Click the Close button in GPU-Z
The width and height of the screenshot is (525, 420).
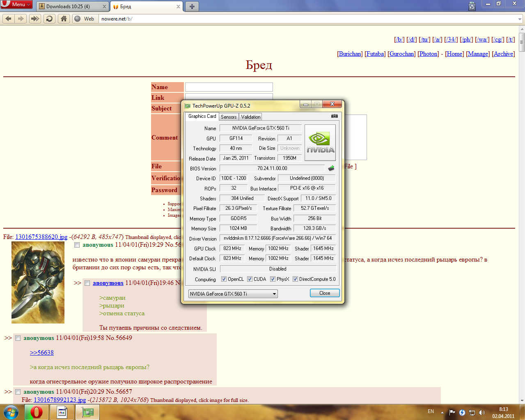325,293
